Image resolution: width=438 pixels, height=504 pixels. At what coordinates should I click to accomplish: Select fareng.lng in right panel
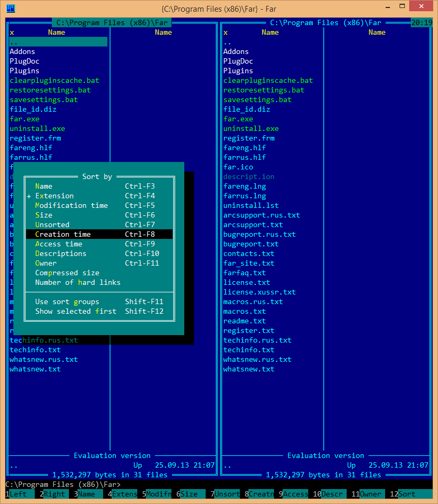pyautogui.click(x=245, y=187)
